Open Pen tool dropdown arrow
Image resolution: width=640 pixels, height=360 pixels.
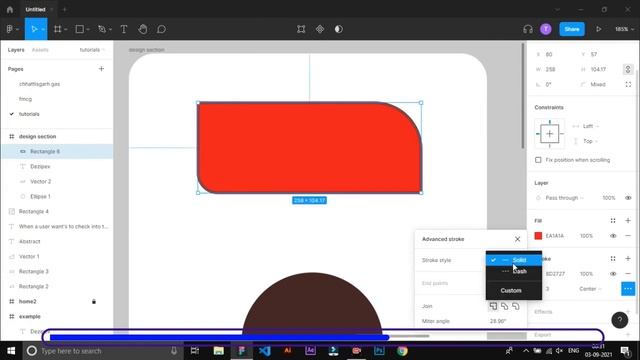[x=110, y=29]
